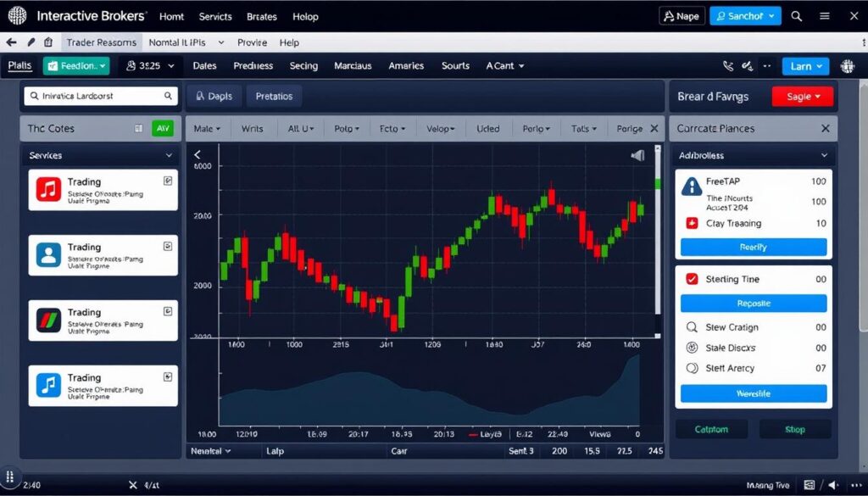Screen dimensions: 868x496
Task: Click the pencil edit icon
Action: 31,42
